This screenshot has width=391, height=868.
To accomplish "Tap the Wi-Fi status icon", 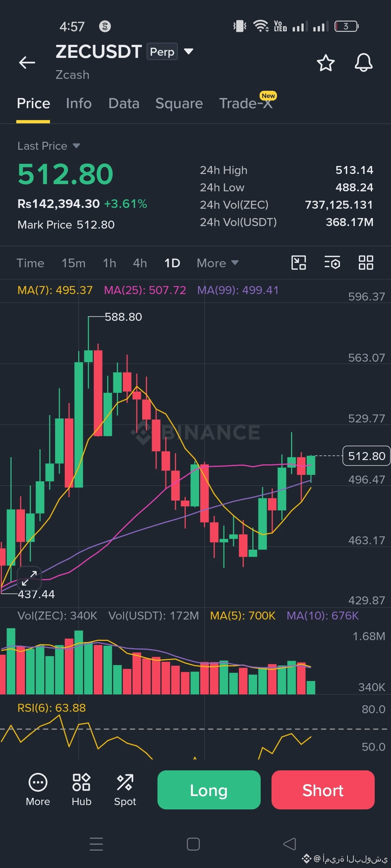I will click(x=261, y=26).
